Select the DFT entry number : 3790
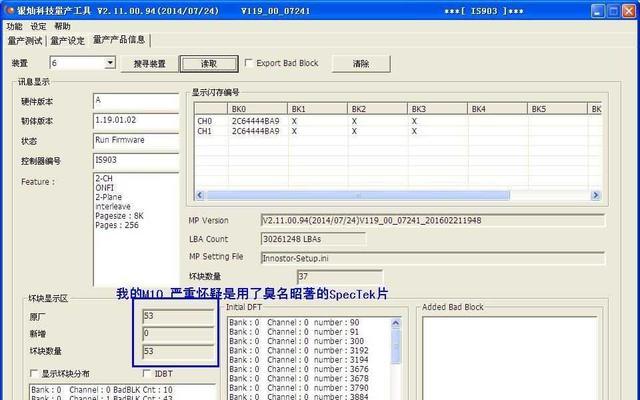 coord(299,388)
